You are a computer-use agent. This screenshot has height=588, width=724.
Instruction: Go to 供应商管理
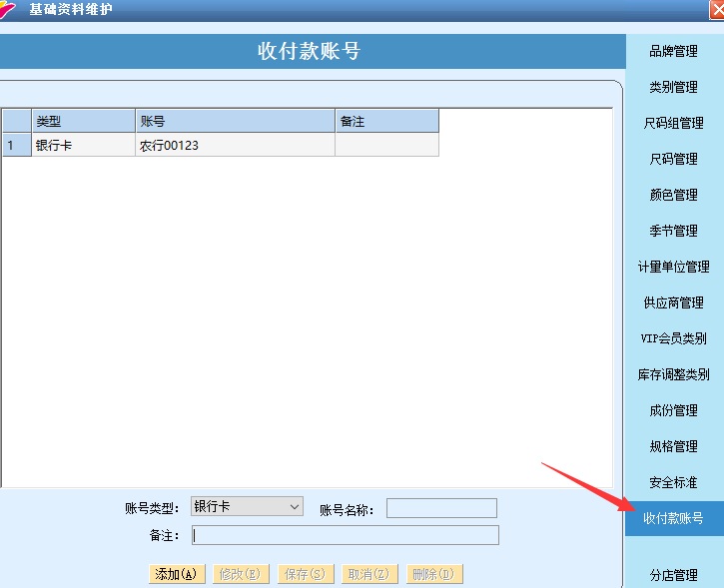673,302
